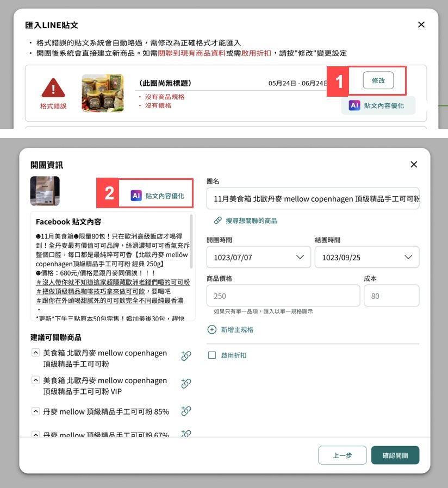The height and width of the screenshot is (488, 448).
Task: Collapse the 丹麥 mellow 頂級精品手工可可粉 85% item
Action: pos(36,411)
